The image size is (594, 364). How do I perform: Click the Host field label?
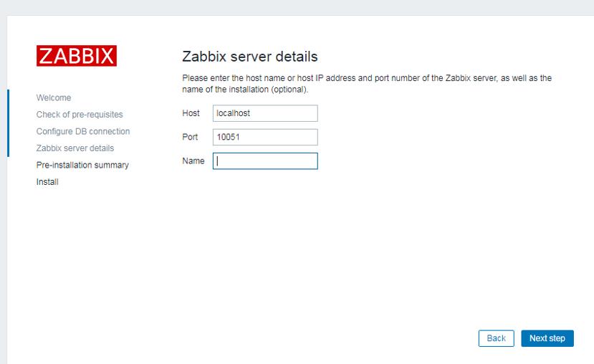point(191,113)
